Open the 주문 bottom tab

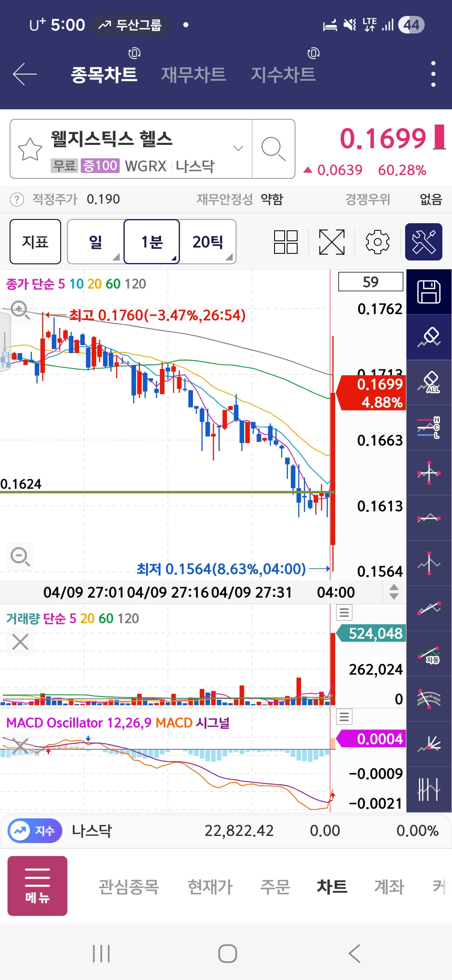click(x=275, y=887)
